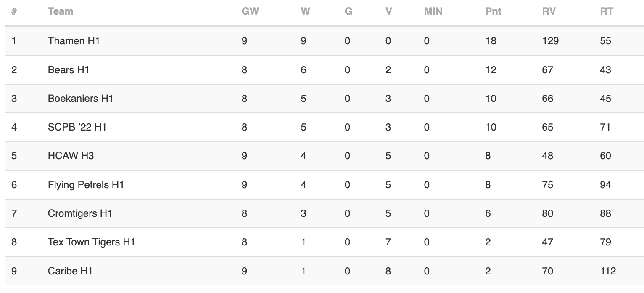Screen dimensions: 644x293
Task: Click Cromtigers H1 in the standings
Action: [x=80, y=213]
